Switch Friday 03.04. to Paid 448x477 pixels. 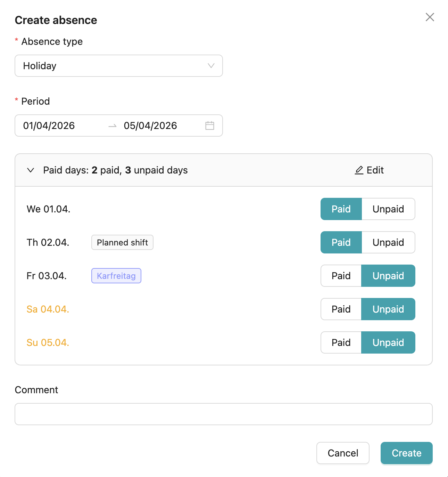click(341, 276)
